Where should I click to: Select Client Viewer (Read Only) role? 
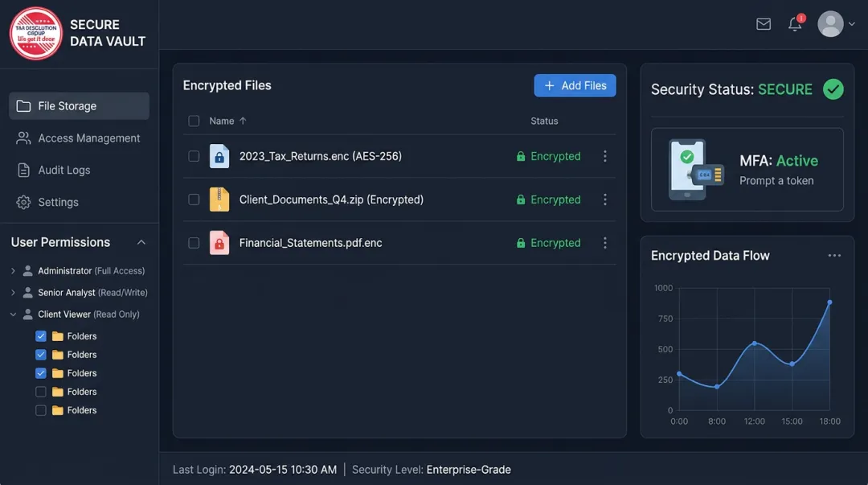click(x=88, y=314)
